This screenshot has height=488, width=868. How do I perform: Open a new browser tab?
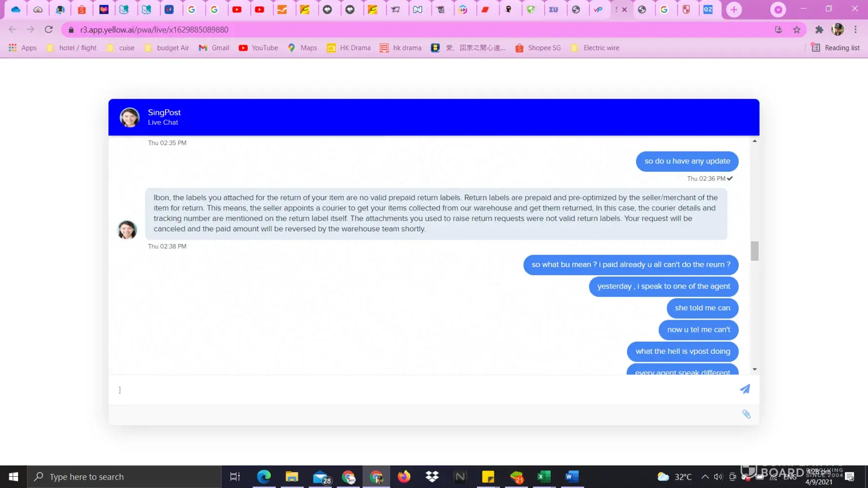click(733, 10)
